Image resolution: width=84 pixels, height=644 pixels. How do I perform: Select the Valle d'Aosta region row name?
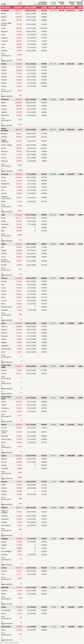(5, 627)
